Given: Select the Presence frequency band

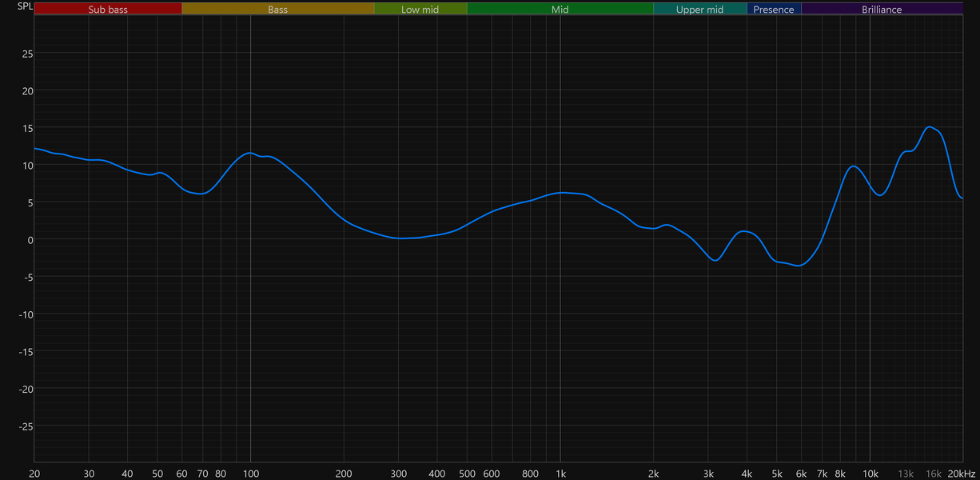Looking at the screenshot, I should point(774,10).
